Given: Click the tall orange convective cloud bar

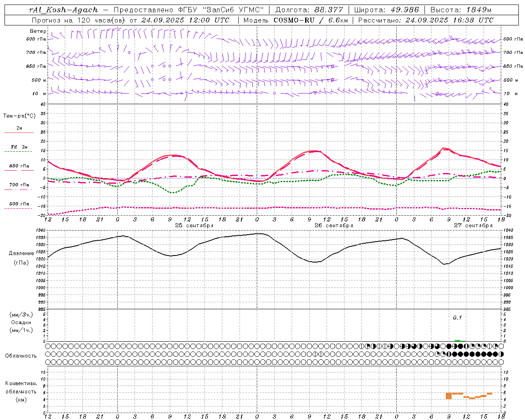Looking at the screenshot, I should (448, 396).
